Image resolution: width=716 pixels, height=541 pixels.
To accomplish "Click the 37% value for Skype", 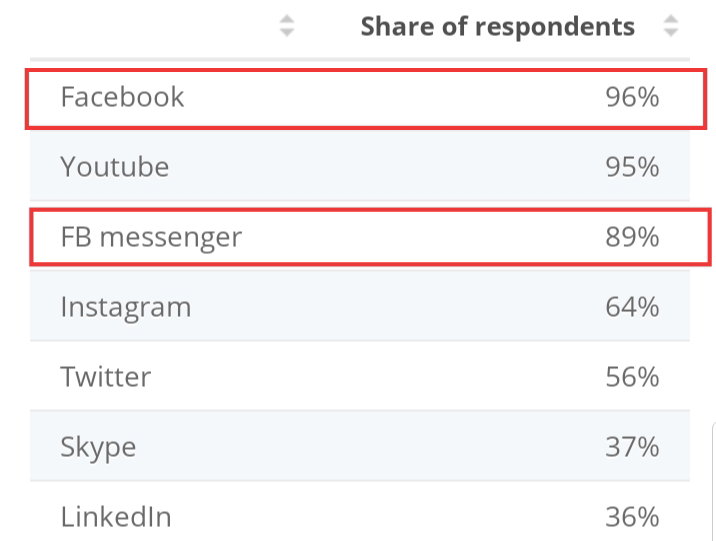I will coord(632,446).
